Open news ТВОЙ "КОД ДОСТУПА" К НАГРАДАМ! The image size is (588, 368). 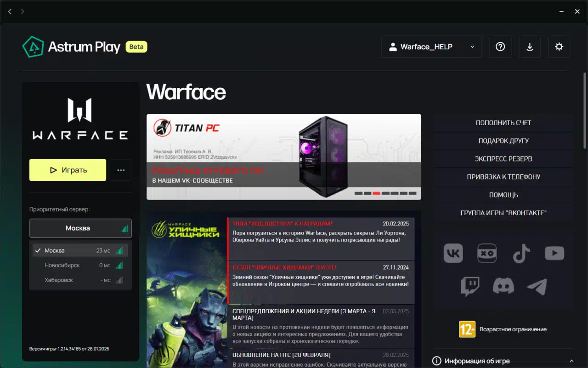321,239
